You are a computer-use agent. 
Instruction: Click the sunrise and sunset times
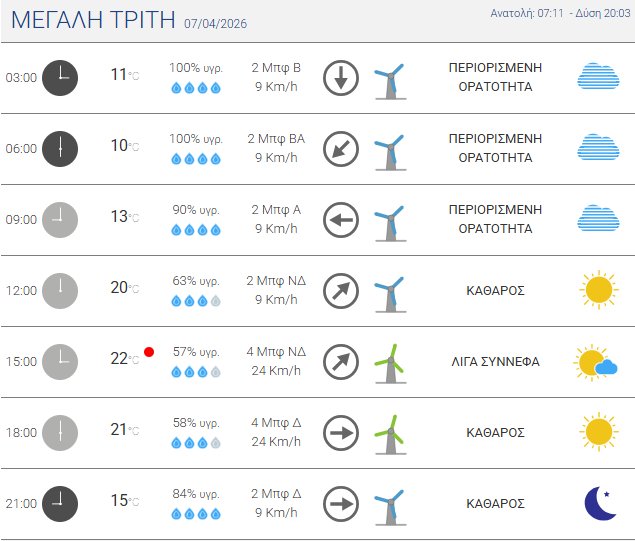coord(560,13)
